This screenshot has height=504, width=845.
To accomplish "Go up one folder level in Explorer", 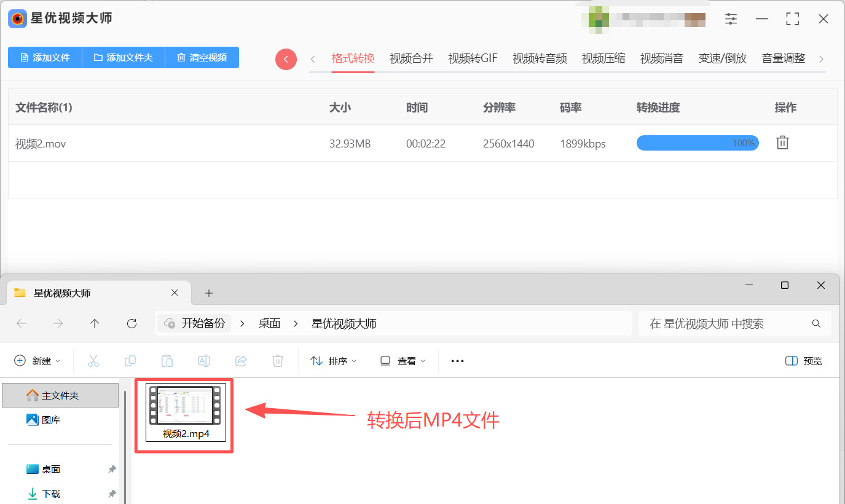I will 95,323.
